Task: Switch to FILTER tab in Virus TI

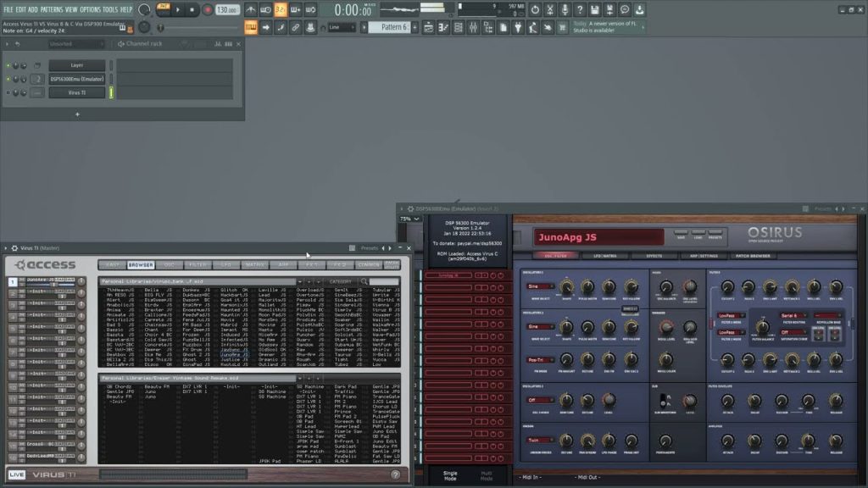Action: (198, 265)
